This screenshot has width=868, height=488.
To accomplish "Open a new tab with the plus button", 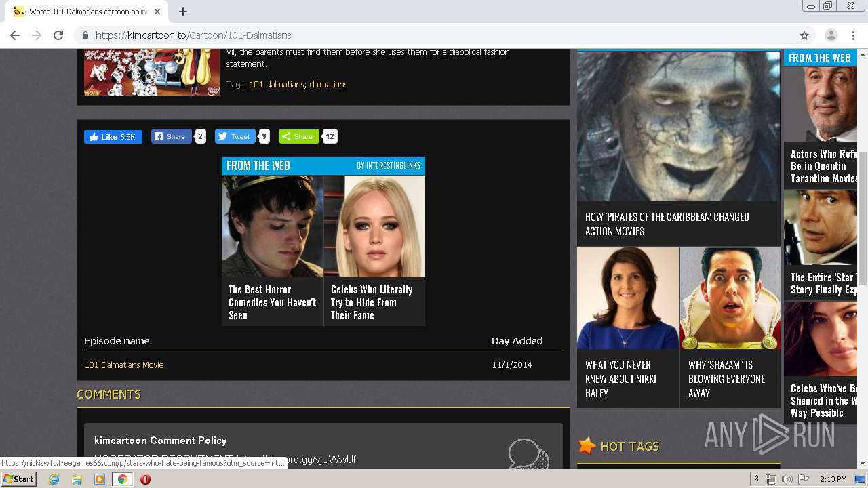I will tap(182, 12).
